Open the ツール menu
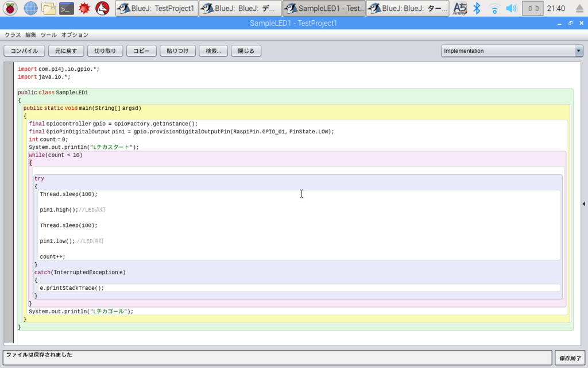Image resolution: width=588 pixels, height=368 pixels. 48,34
